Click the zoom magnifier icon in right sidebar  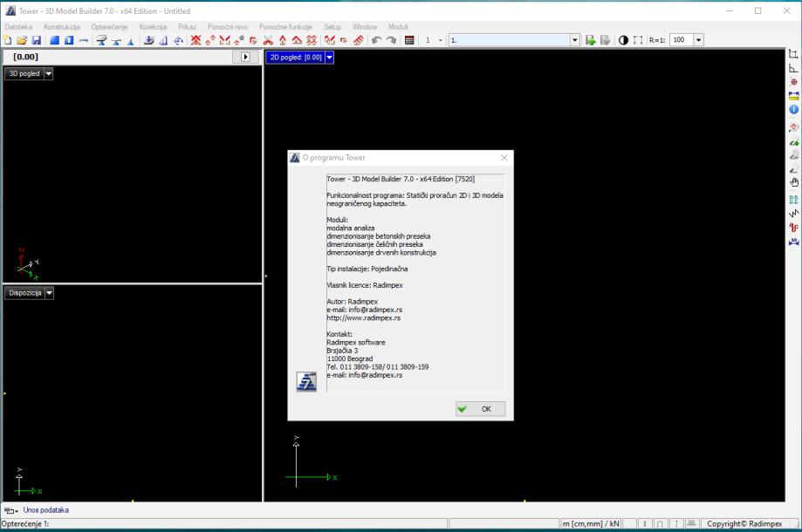pos(793,126)
